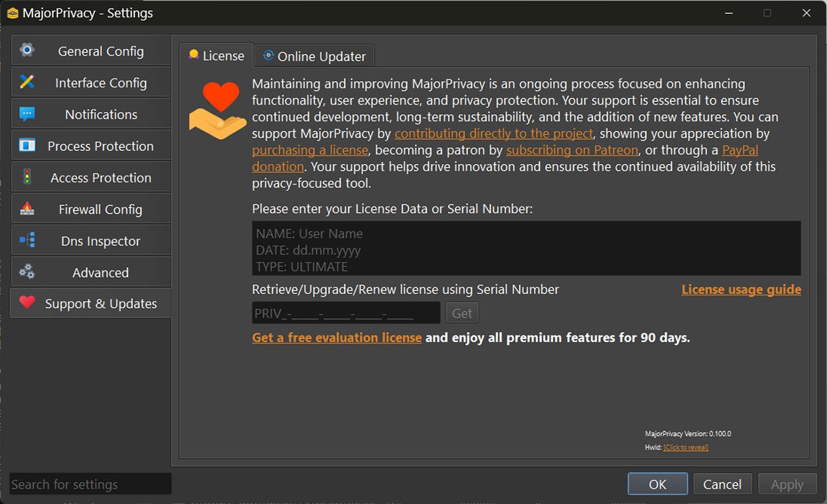Go to Notifications settings
The width and height of the screenshot is (827, 504).
(91, 114)
